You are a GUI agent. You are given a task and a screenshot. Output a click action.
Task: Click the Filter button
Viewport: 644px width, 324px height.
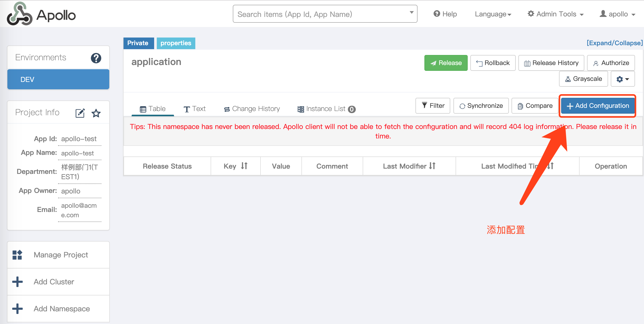tap(433, 106)
